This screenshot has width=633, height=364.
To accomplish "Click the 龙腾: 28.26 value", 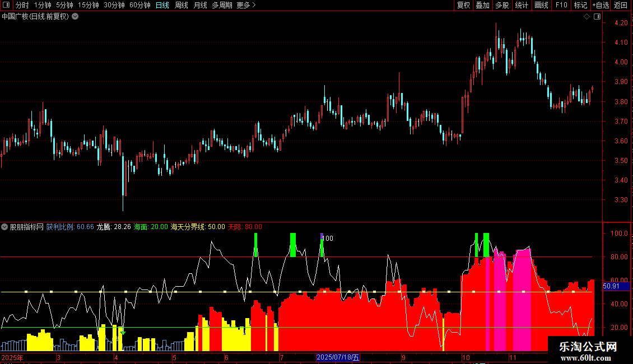I will pos(114,227).
